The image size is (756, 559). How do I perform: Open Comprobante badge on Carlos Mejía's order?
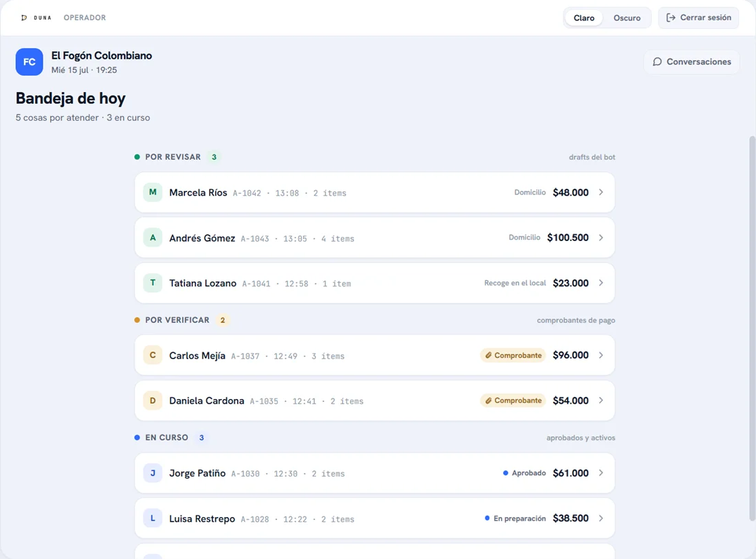coord(513,355)
